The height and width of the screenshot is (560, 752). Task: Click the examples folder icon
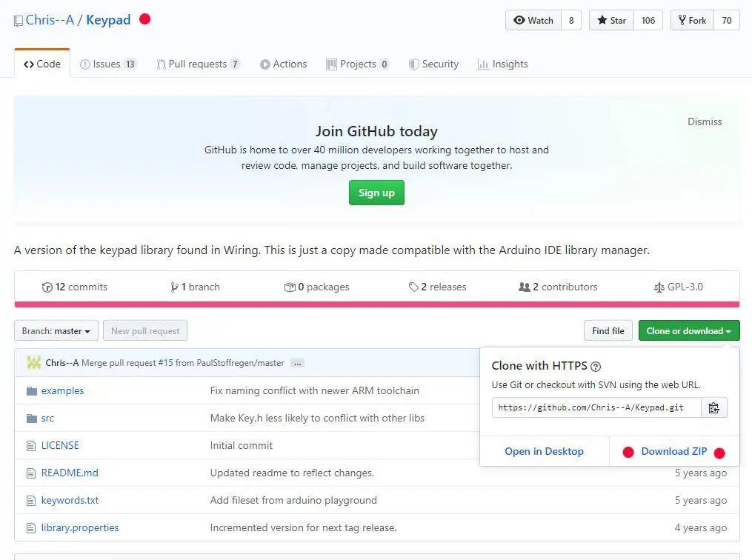coord(32,391)
